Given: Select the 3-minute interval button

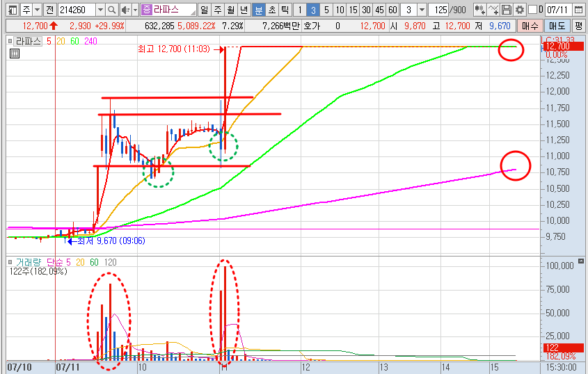Looking at the screenshot, I should click(x=313, y=10).
